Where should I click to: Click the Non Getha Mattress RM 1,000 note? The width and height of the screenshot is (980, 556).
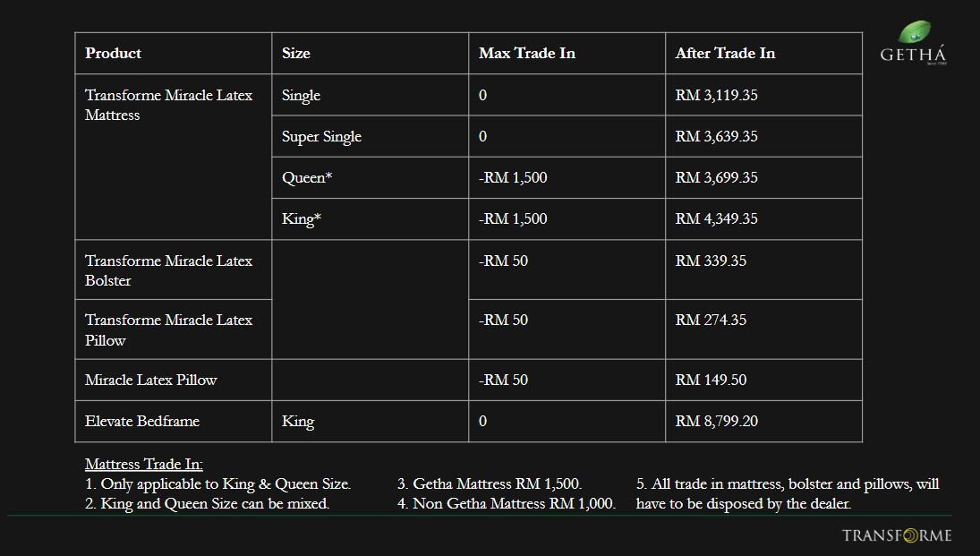pyautogui.click(x=507, y=504)
